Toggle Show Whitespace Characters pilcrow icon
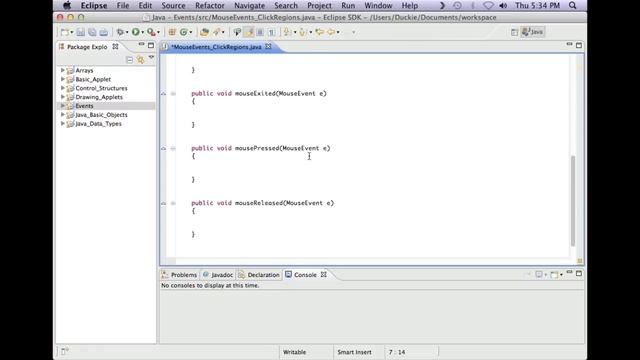Viewport: 640px width, 360px height. pos(271,32)
